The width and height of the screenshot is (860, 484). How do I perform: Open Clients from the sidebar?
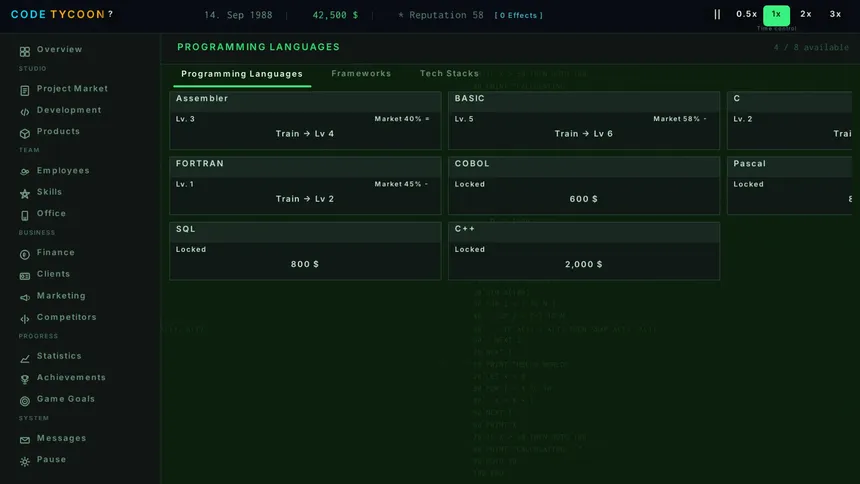click(53, 274)
